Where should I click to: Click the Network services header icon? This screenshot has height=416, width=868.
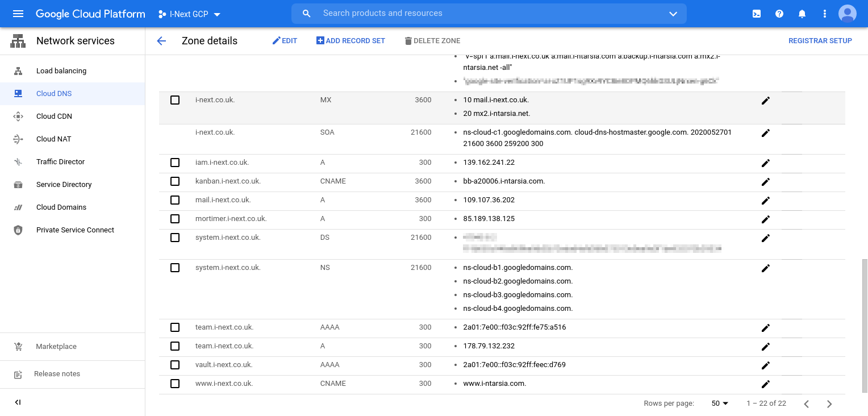pos(18,41)
